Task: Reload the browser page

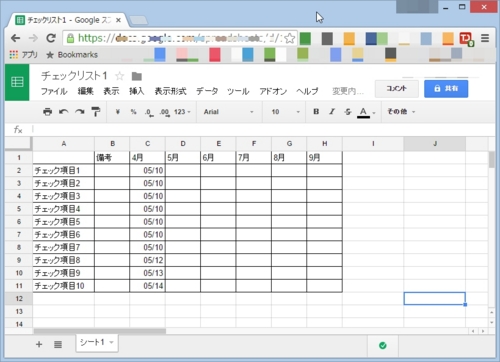Action: (51, 38)
